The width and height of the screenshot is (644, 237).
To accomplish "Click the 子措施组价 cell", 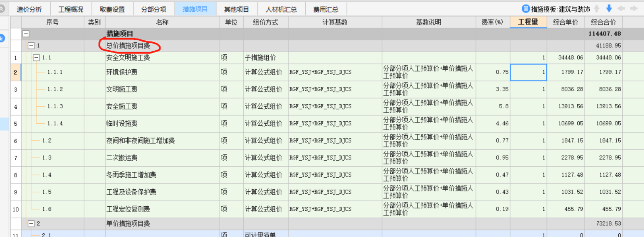I will (266, 58).
